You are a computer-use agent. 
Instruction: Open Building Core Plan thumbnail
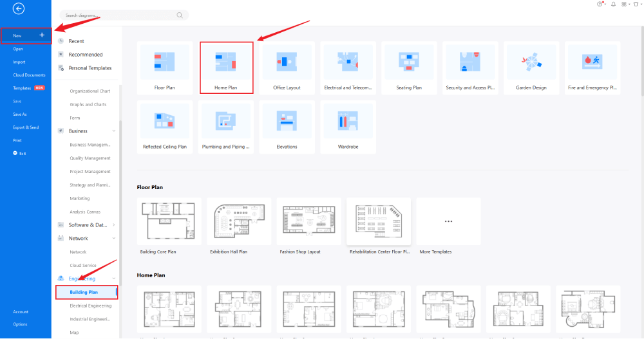click(169, 222)
